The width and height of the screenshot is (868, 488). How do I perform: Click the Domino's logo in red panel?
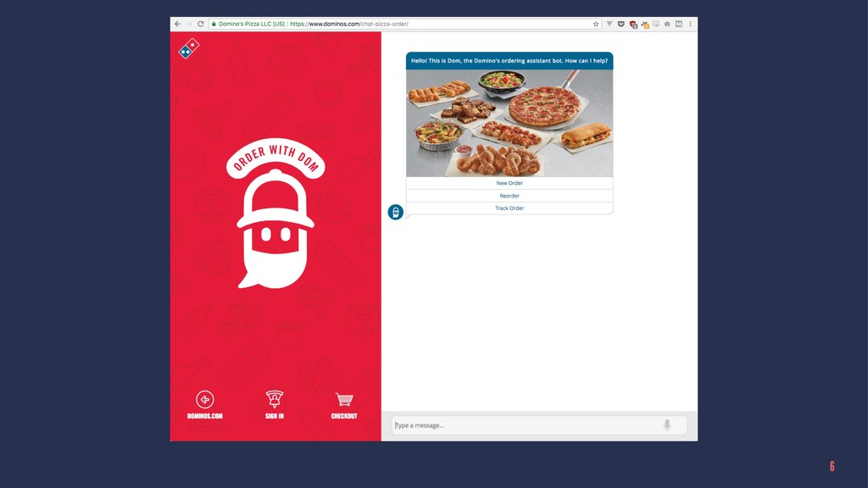tap(189, 48)
